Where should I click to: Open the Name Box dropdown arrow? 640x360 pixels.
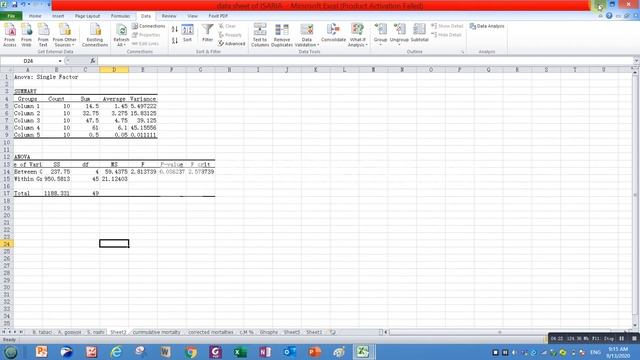60,61
